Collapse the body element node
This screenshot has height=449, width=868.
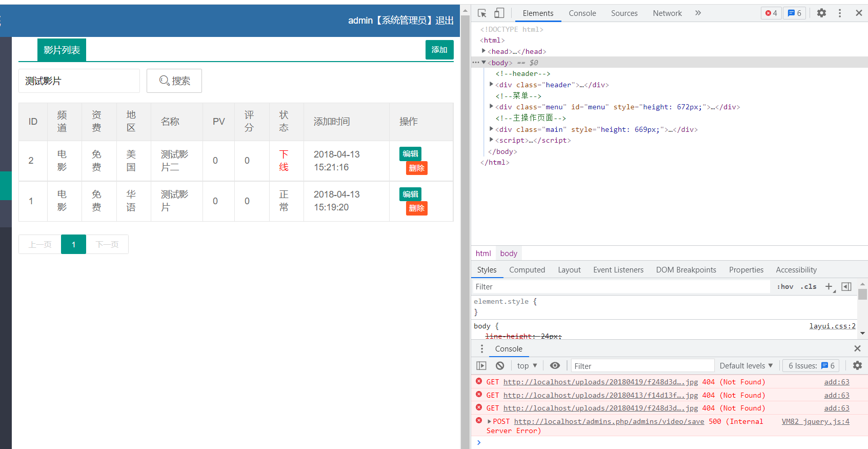tap(483, 63)
